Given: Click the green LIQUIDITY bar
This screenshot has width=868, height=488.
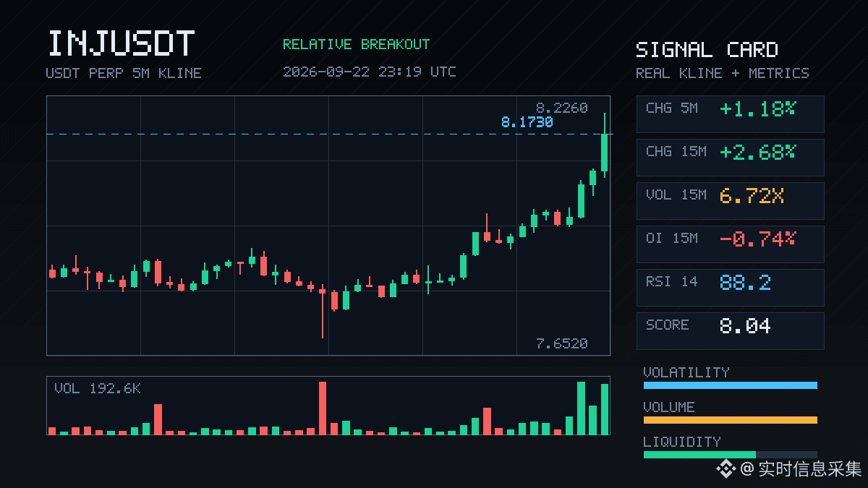Looking at the screenshot, I should (x=699, y=455).
